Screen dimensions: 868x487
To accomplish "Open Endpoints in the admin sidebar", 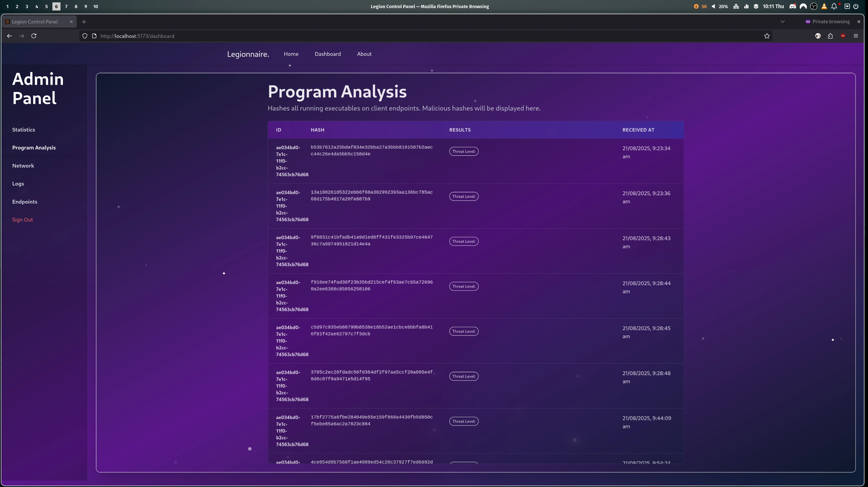I will 25,202.
